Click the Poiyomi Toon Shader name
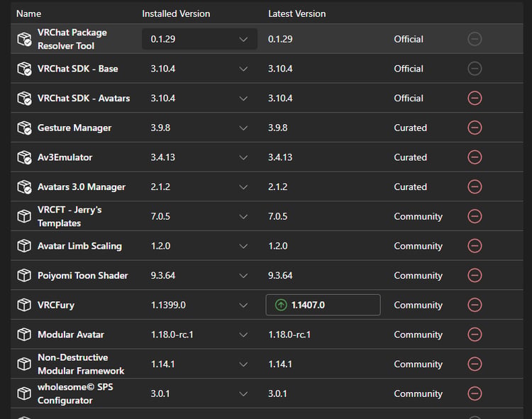532x419 pixels. 83,275
